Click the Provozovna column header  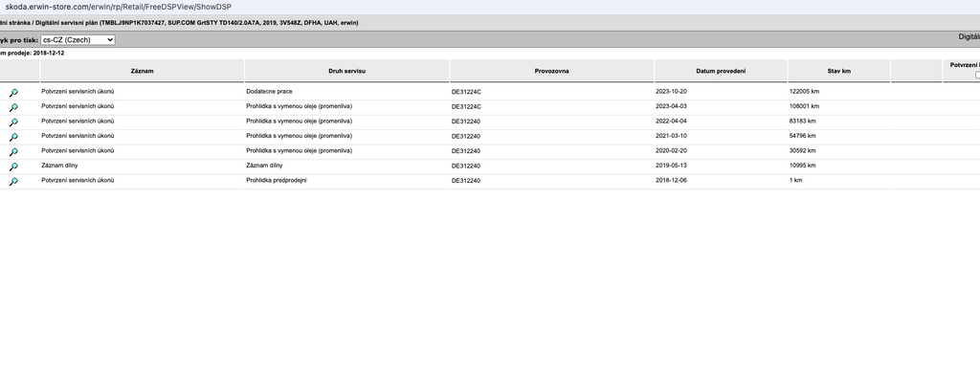point(552,71)
